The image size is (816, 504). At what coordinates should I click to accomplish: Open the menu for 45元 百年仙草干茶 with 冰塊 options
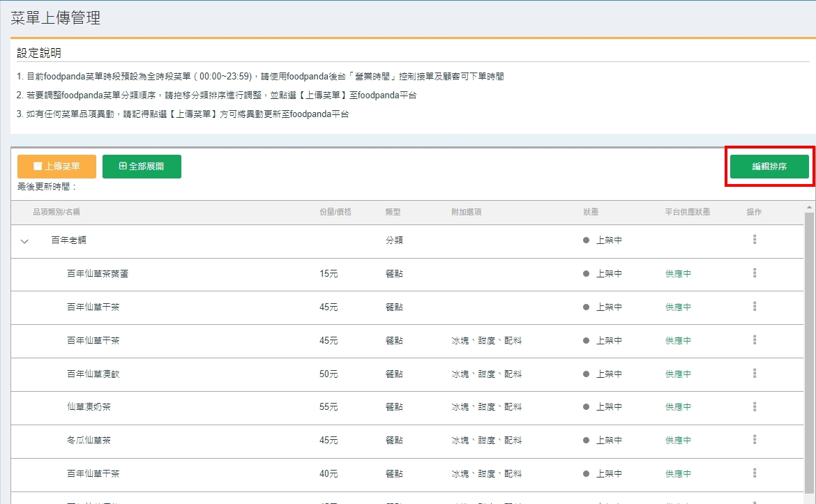point(755,340)
